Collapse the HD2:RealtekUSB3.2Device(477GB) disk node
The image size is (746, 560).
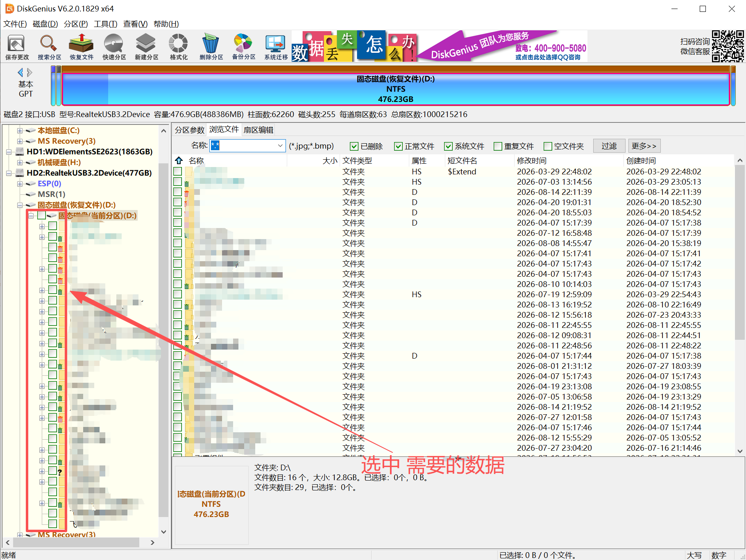click(9, 173)
